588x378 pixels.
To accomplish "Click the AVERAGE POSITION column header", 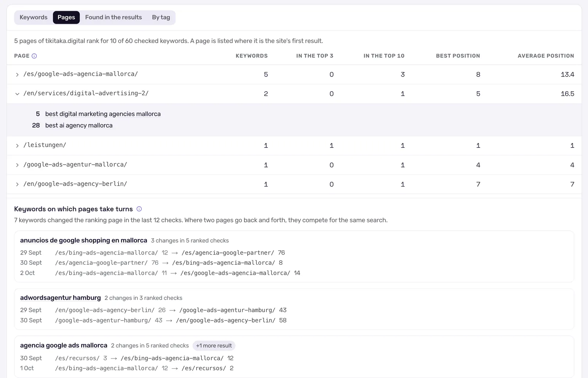I will (x=546, y=56).
